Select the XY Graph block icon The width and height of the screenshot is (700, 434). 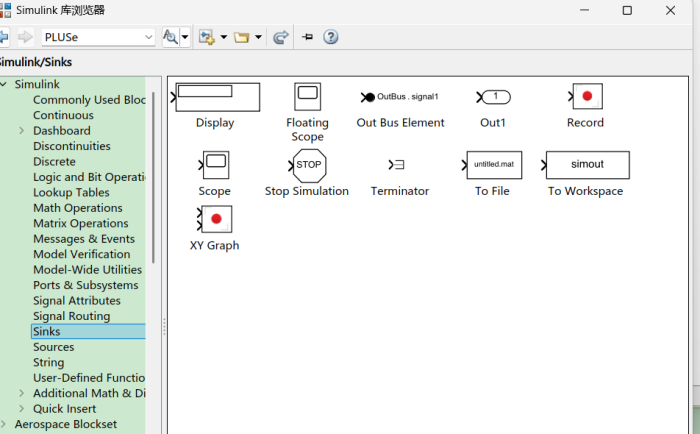(215, 219)
